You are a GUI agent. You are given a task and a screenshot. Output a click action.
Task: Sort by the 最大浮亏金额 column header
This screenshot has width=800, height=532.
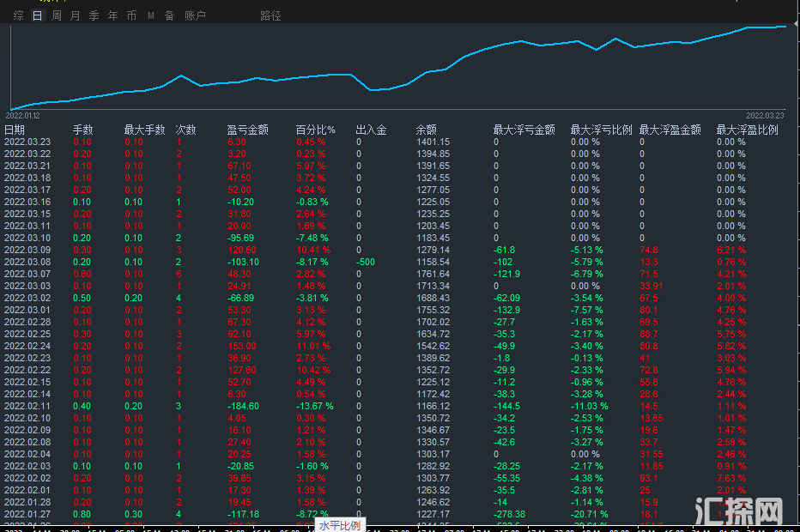point(524,130)
